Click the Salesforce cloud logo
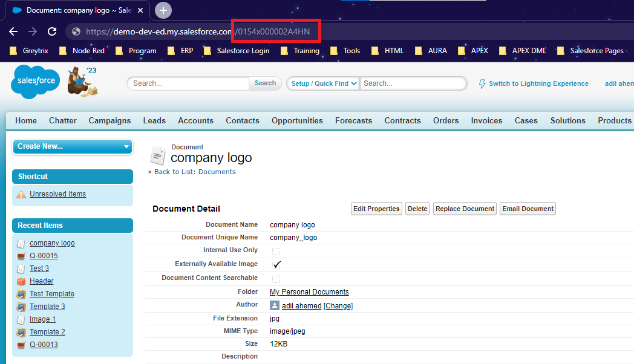The height and width of the screenshot is (364, 634). tap(36, 81)
